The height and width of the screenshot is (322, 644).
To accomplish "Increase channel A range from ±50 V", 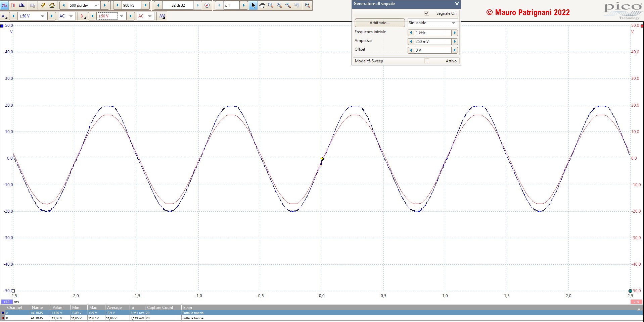I will point(51,16).
